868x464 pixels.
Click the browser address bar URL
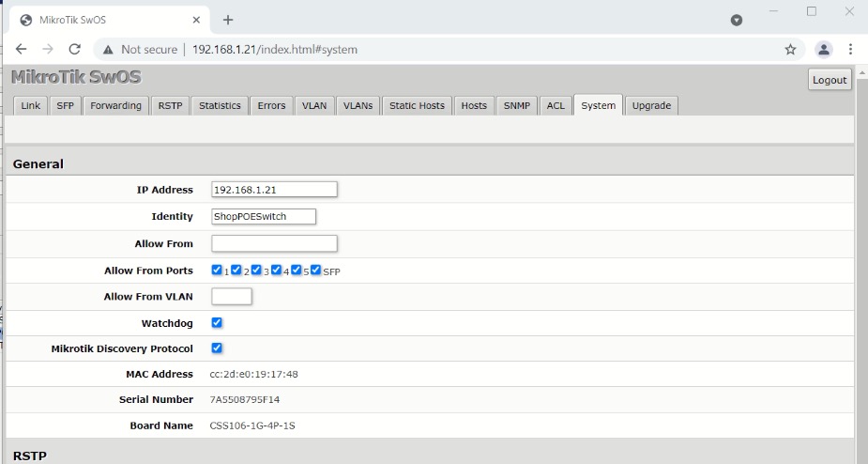tap(275, 50)
